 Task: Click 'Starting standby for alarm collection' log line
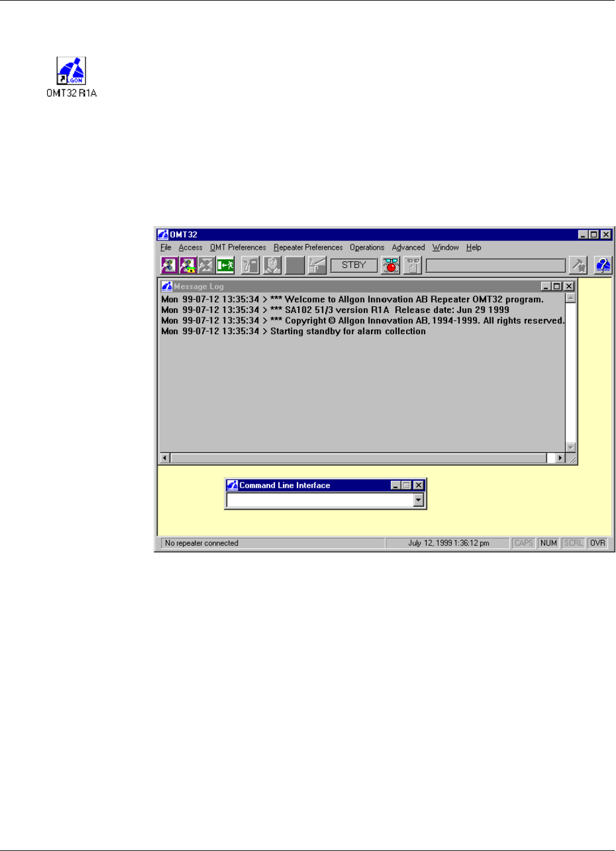click(293, 332)
